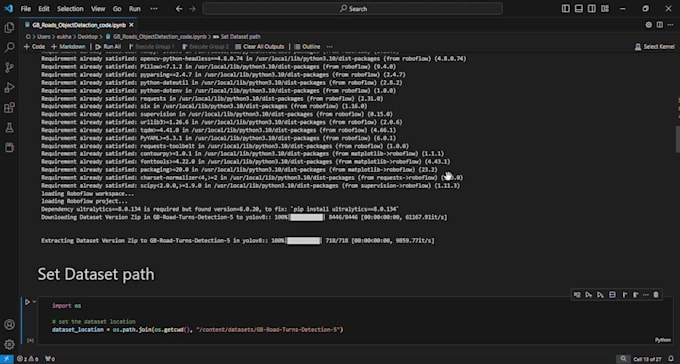The height and width of the screenshot is (364, 680).
Task: Run All notebook cells
Action: click(108, 46)
